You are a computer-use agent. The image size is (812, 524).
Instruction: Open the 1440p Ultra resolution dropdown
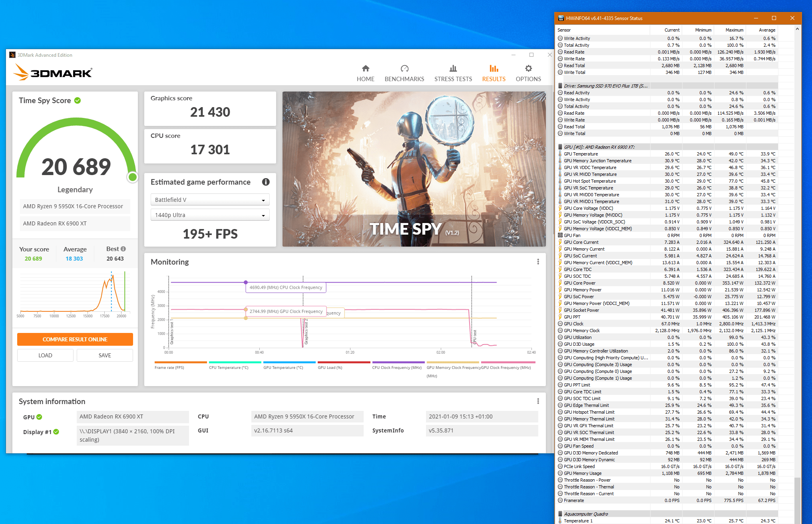coord(210,215)
